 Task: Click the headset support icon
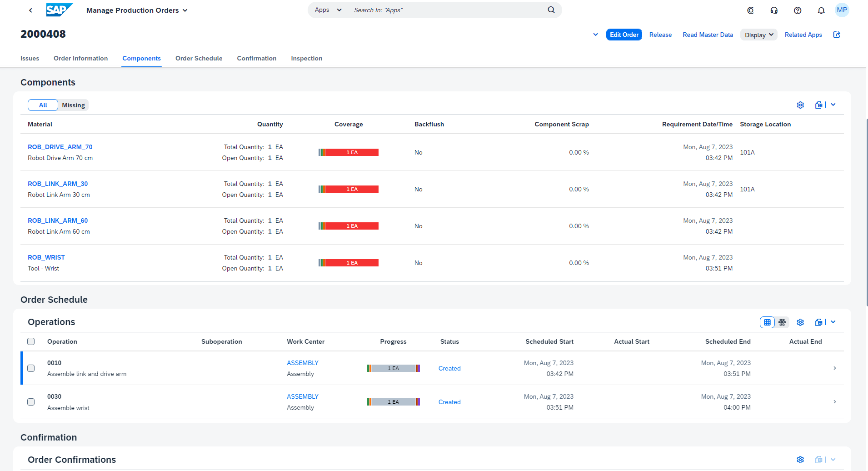click(x=774, y=10)
